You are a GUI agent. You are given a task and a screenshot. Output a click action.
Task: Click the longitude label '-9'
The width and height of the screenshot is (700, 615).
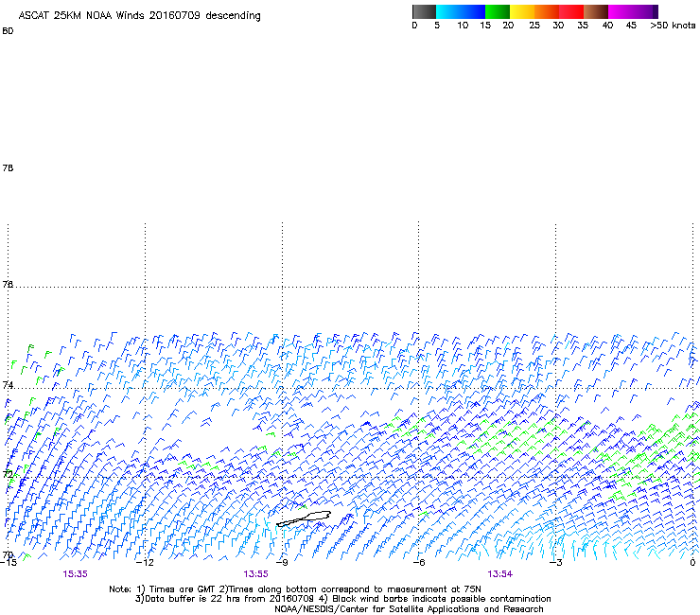pos(282,563)
